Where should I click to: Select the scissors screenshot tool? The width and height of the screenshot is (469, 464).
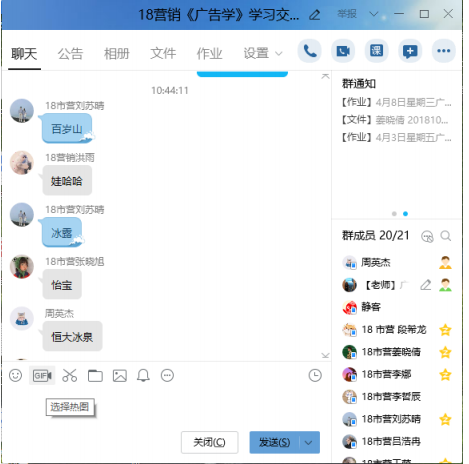pos(70,375)
